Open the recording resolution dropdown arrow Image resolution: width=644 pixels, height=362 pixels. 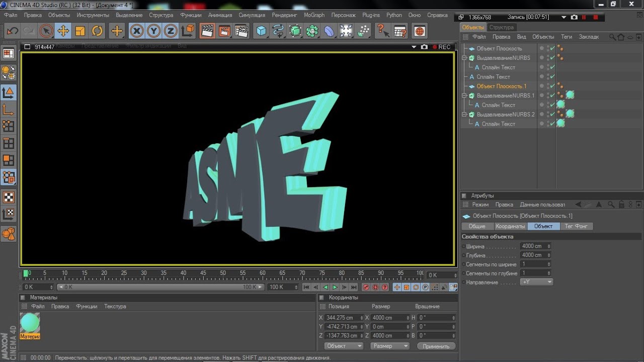tap(563, 17)
